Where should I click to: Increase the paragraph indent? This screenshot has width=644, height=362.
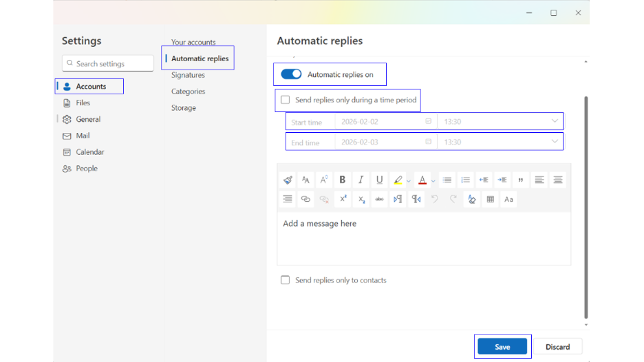pyautogui.click(x=502, y=180)
